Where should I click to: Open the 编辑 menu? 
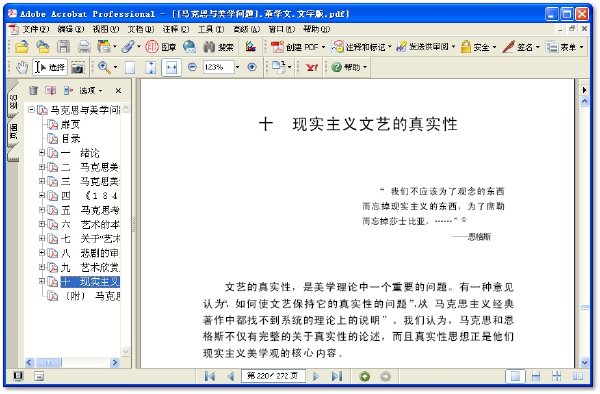71,29
